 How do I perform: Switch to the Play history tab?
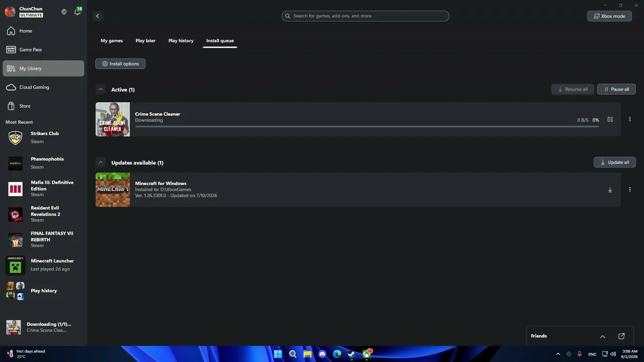click(181, 41)
